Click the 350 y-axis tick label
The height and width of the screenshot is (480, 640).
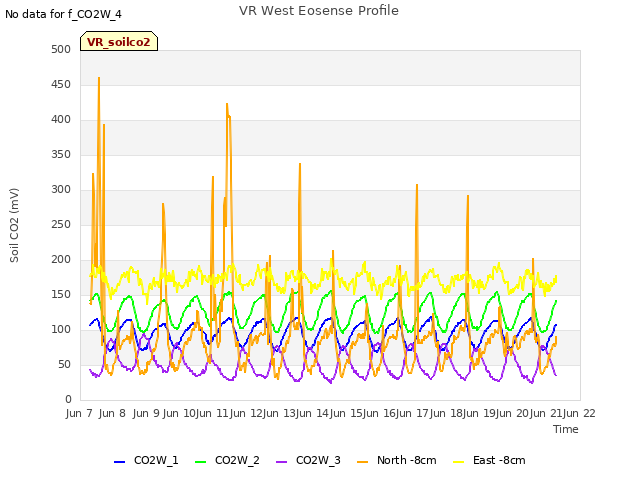point(61,154)
